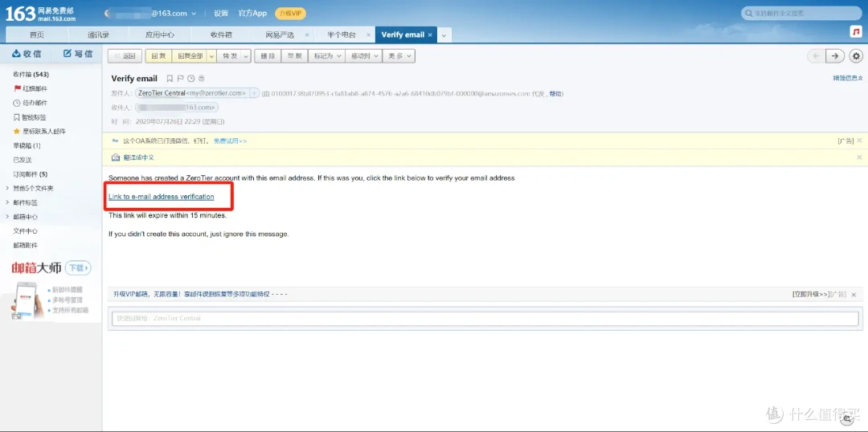Screen dimensions: 868x432
Task: Switch to the 应用中心 app center tab
Action: click(x=160, y=35)
